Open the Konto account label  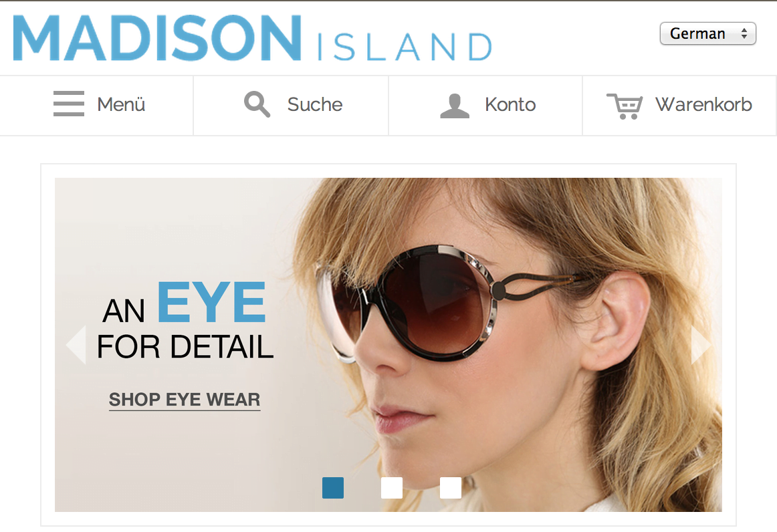510,104
